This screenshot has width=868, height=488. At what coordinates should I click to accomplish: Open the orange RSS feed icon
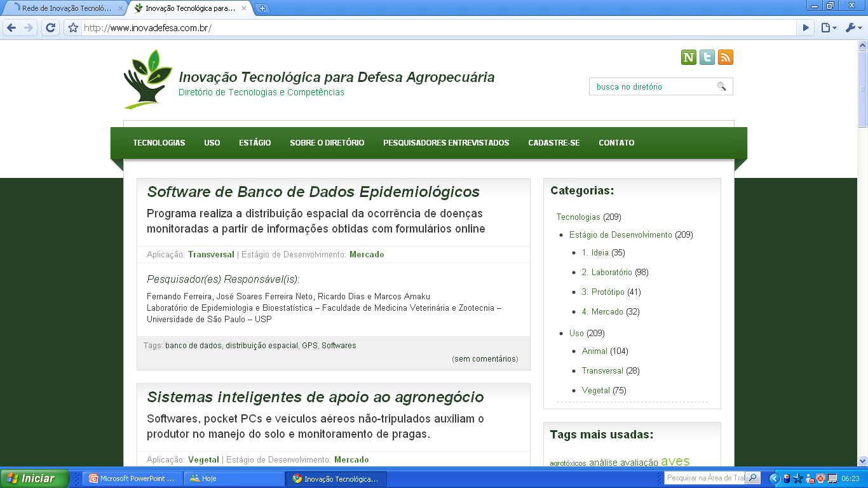click(x=726, y=57)
